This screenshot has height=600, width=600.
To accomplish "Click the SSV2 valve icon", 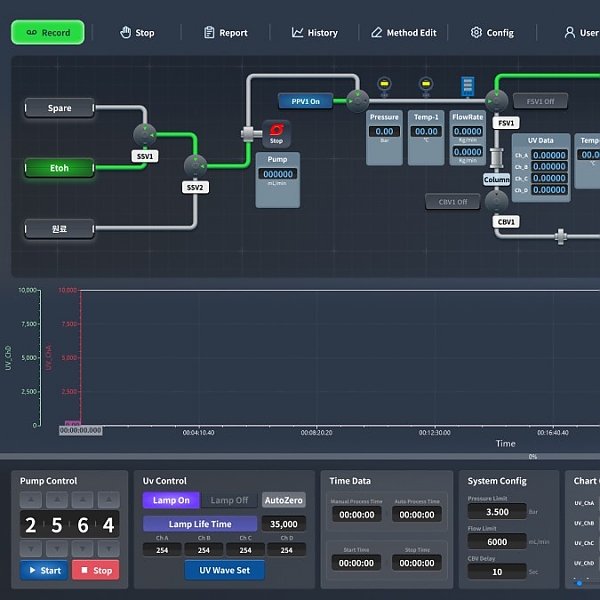I will coord(195,165).
